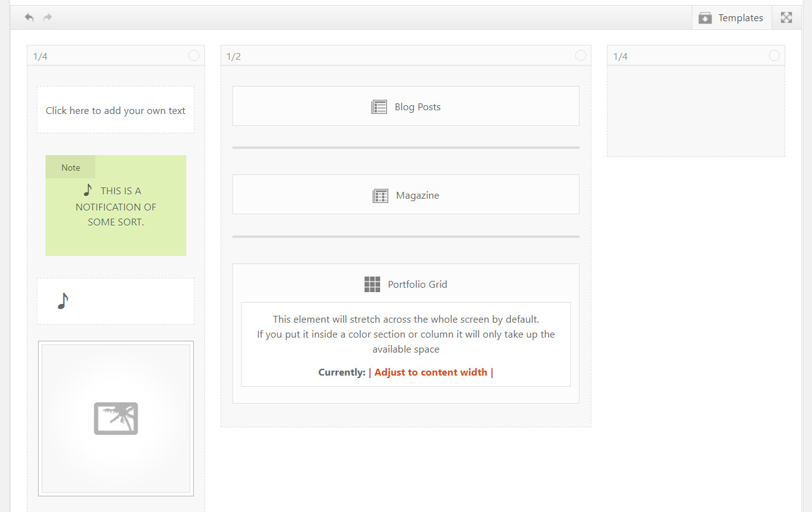
Task: Select the left 1/4 column radio circle
Action: [x=194, y=55]
